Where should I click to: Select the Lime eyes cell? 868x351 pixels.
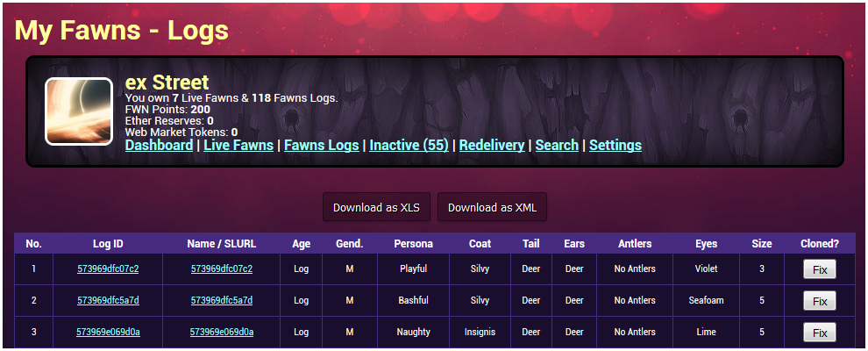[707, 333]
